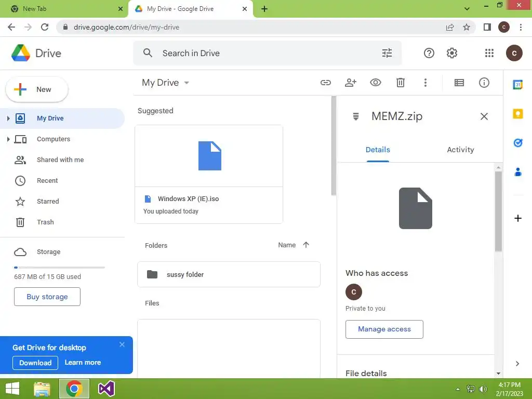Open the Windows XP (IE).iso suggested thumbnail
The image size is (532, 399).
209,156
